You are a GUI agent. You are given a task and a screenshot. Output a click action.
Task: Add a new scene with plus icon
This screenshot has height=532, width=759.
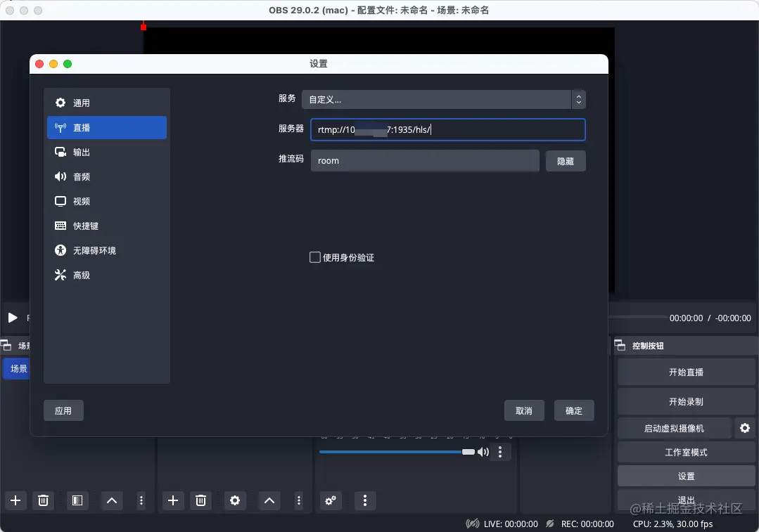tap(15, 500)
